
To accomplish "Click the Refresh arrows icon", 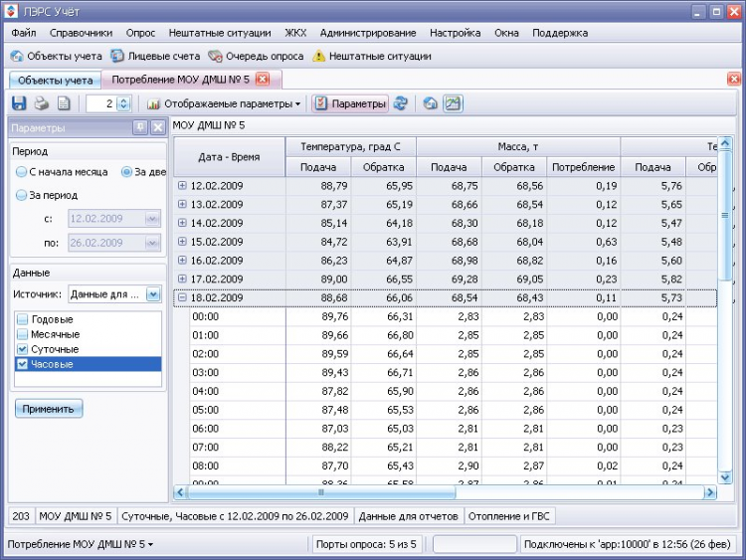I will click(x=400, y=103).
